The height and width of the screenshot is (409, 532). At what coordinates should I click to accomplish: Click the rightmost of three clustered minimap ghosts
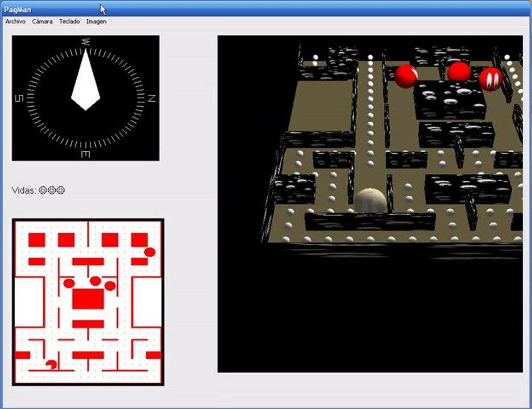(110, 286)
